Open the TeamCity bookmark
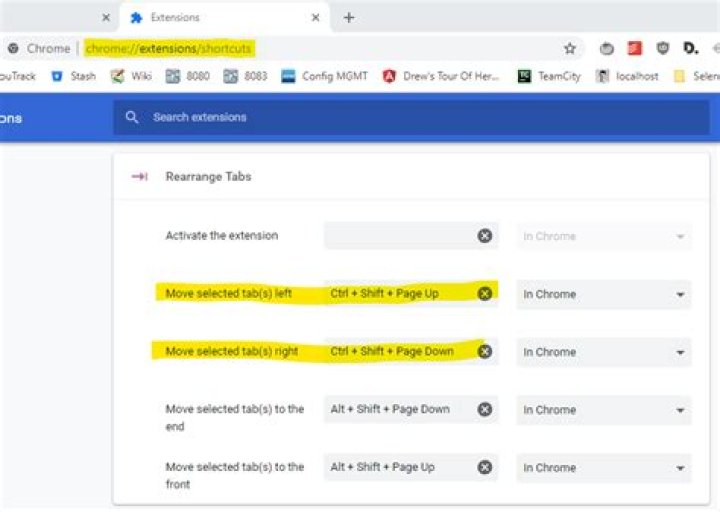 pyautogui.click(x=549, y=76)
